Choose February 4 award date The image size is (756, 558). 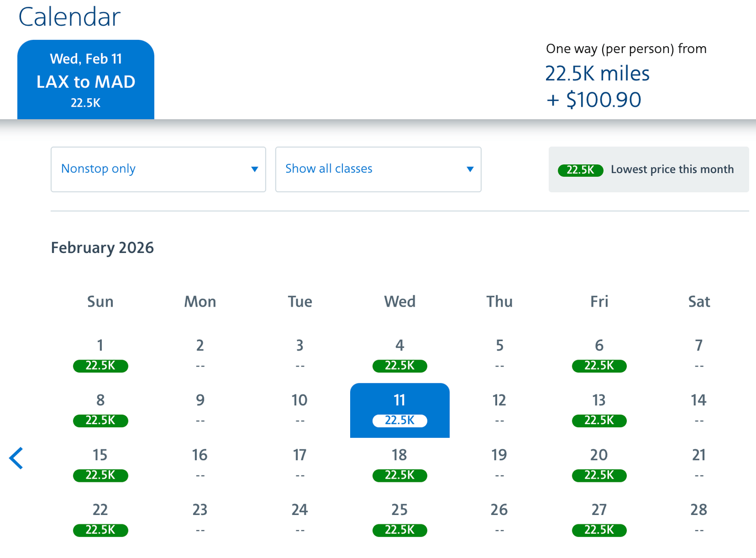(x=400, y=356)
